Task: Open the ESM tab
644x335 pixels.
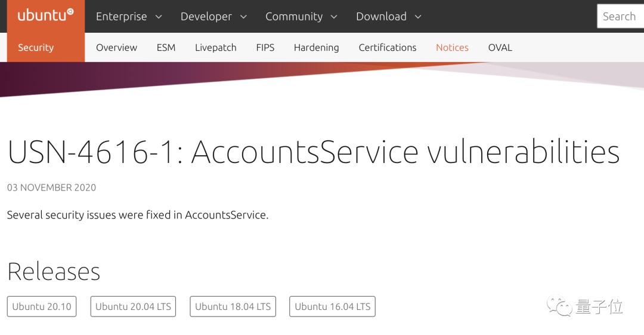Action: [x=166, y=47]
